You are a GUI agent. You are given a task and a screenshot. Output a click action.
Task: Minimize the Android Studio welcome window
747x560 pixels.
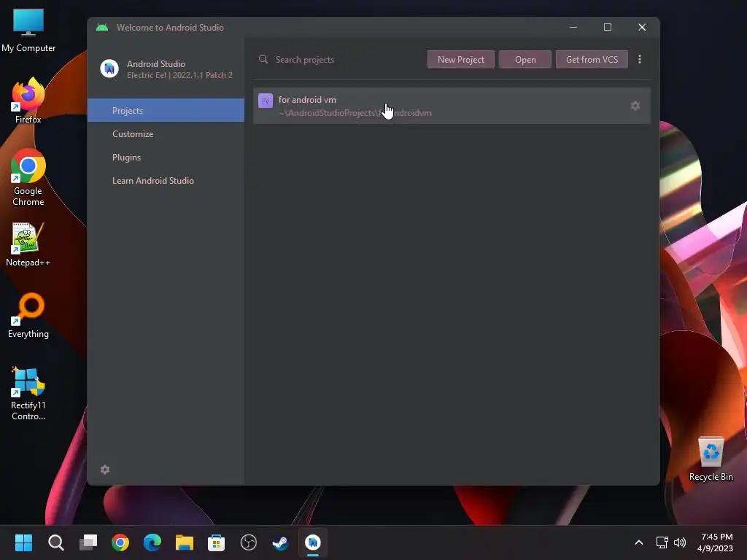(x=573, y=27)
